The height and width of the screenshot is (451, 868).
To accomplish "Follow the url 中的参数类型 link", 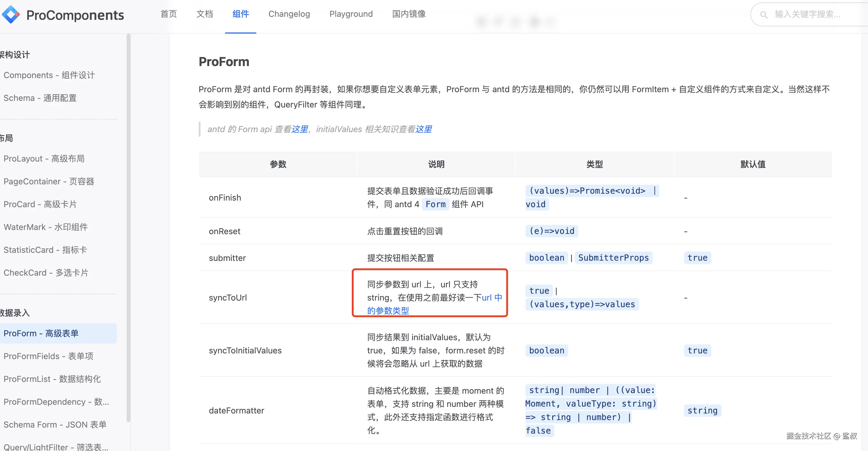I will (x=387, y=310).
